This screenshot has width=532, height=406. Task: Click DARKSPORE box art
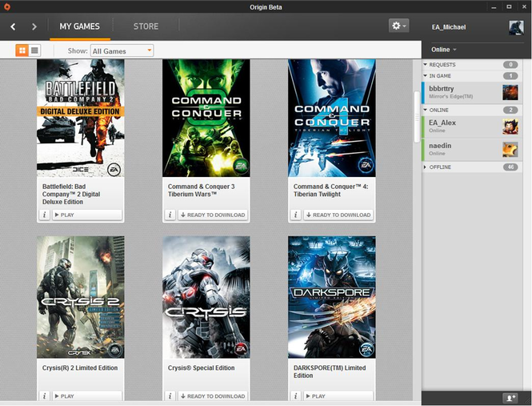[332, 297]
